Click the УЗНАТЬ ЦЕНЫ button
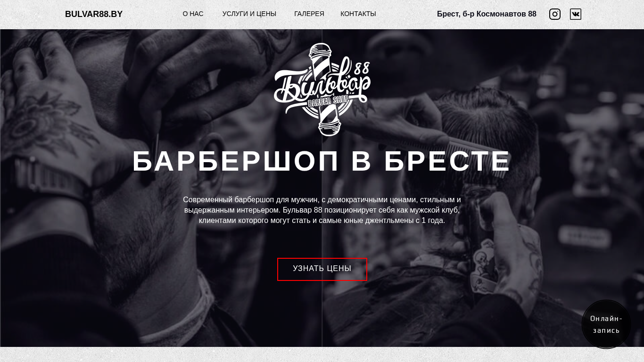The height and width of the screenshot is (362, 644). (322, 269)
